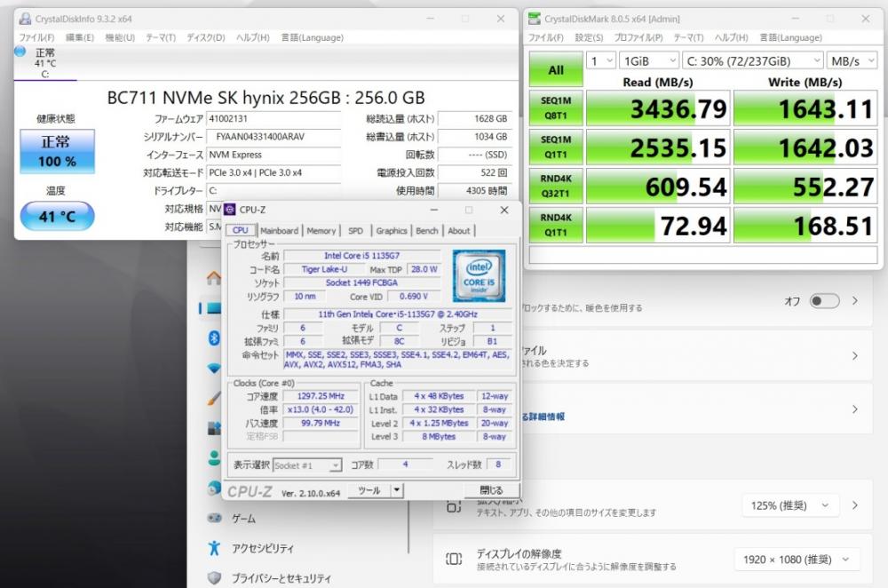Click the Intel Core i5 logo in CPU-Z
The height and width of the screenshot is (588, 888).
(x=479, y=276)
